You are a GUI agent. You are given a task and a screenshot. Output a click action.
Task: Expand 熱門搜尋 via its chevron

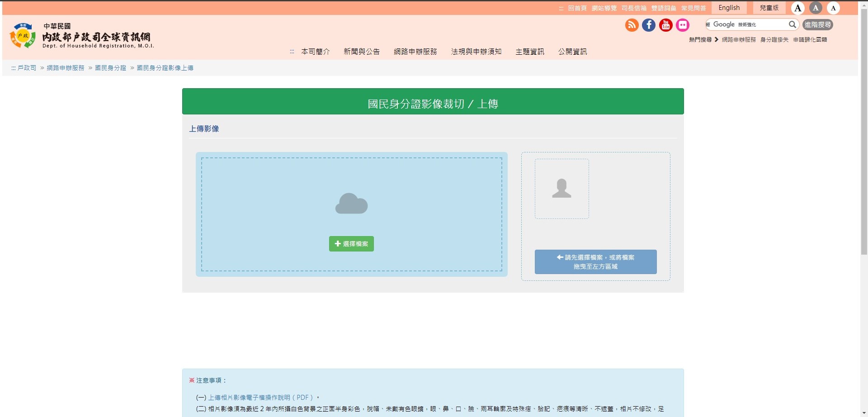[x=716, y=39]
